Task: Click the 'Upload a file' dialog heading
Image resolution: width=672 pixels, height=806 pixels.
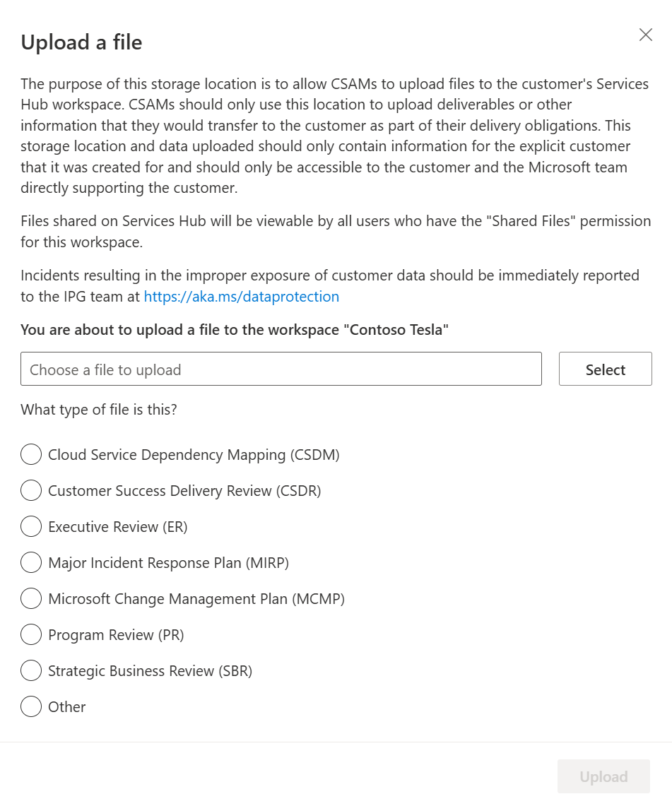Action: tap(81, 42)
